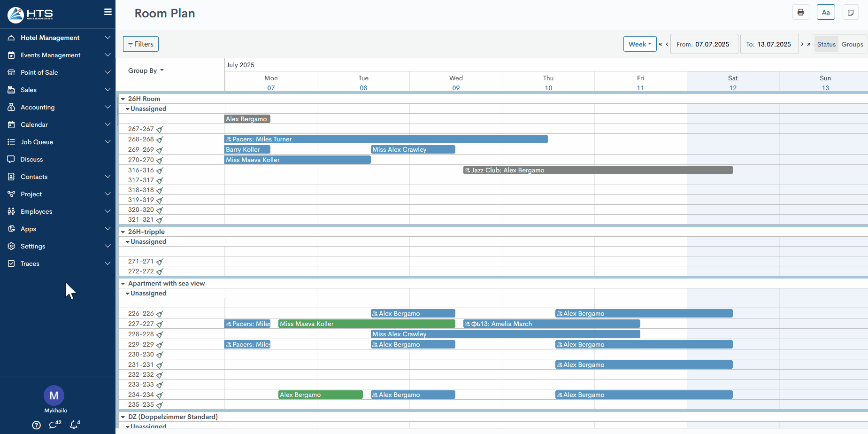The image size is (868, 434).
Task: Collapse the Apartment with sea view group
Action: coord(123,284)
